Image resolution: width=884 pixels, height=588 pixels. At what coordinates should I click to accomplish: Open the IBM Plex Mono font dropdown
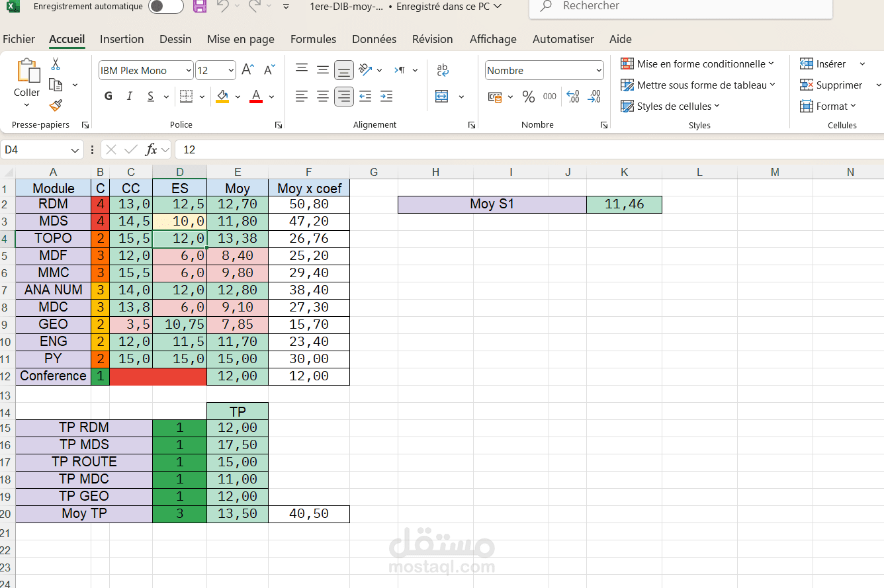189,70
